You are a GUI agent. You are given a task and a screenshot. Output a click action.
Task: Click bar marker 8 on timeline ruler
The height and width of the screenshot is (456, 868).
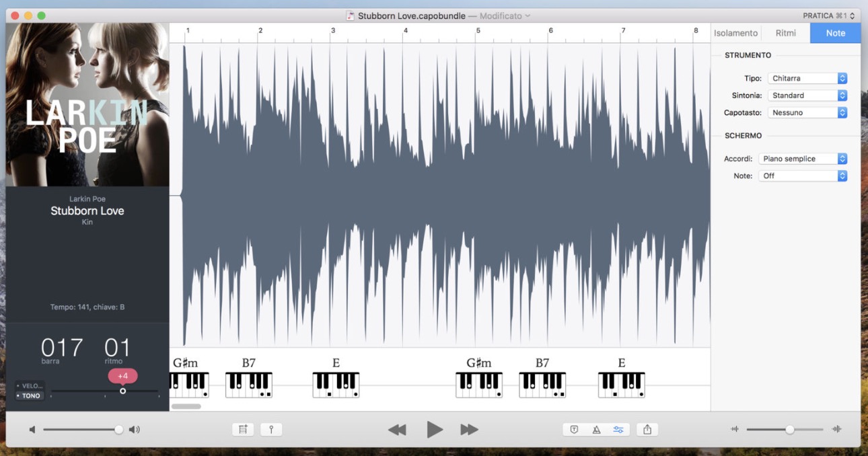point(696,30)
